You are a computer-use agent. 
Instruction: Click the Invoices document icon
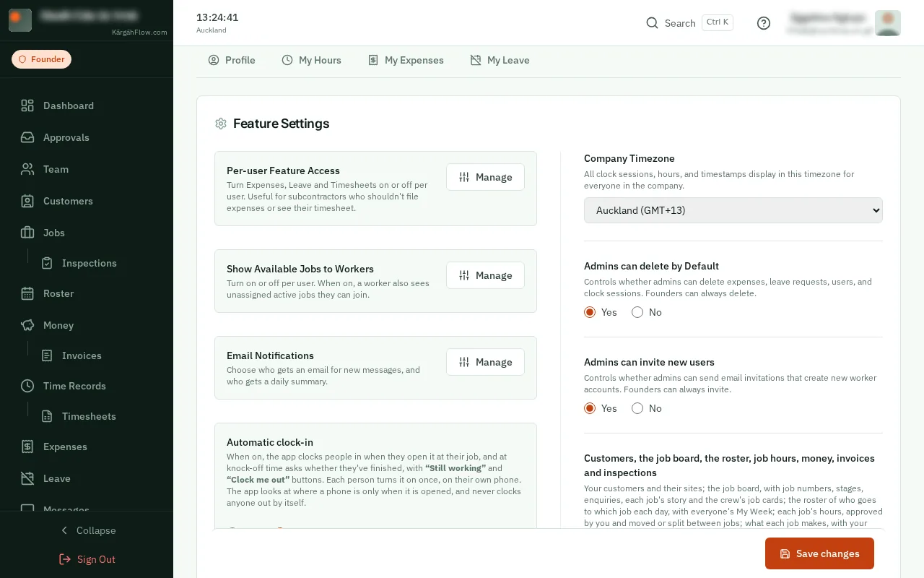pos(47,355)
